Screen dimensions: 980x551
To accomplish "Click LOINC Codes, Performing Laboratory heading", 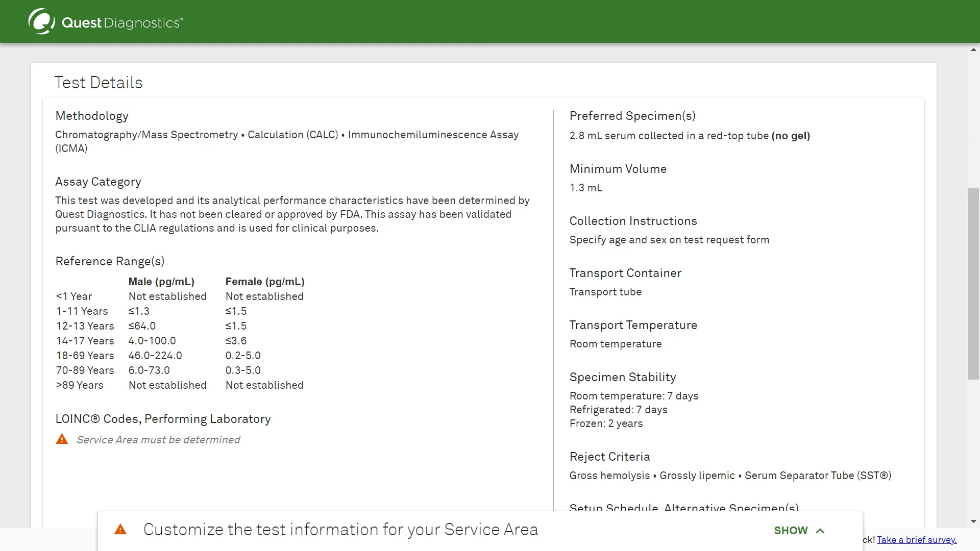I will 163,419.
